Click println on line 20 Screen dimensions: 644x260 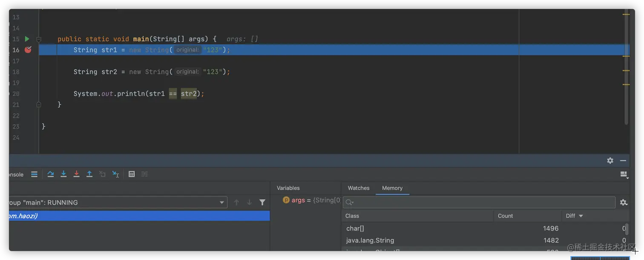click(x=131, y=93)
